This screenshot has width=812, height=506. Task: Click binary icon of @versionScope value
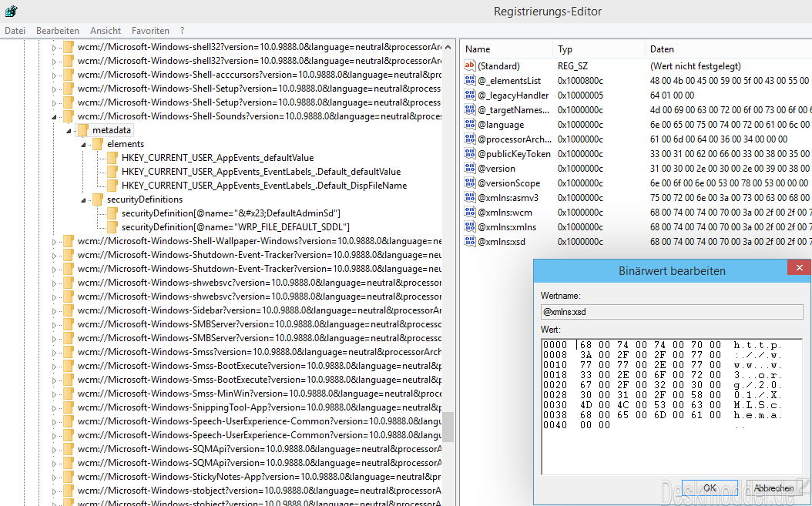click(470, 183)
